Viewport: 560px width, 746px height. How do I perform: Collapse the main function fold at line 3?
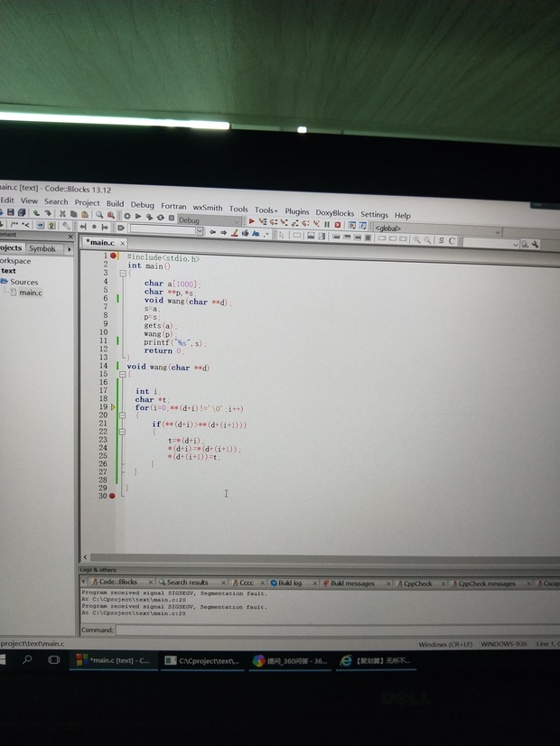[x=123, y=274]
